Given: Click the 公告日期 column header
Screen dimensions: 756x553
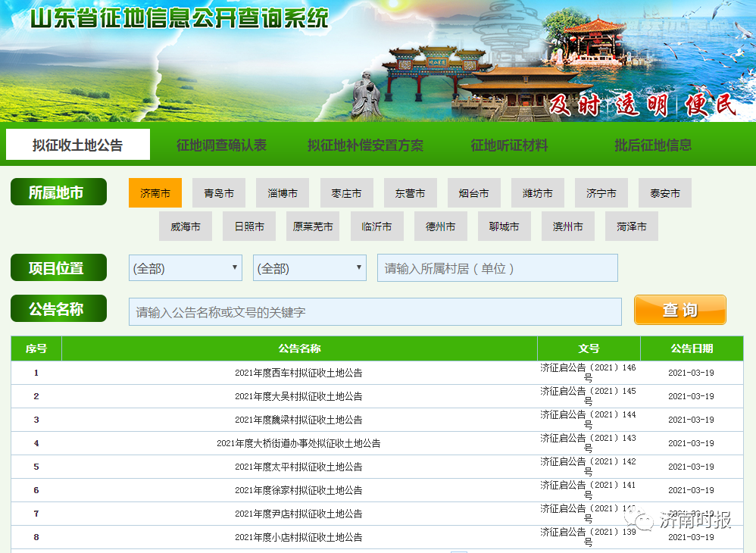Looking at the screenshot, I should pos(691,348).
